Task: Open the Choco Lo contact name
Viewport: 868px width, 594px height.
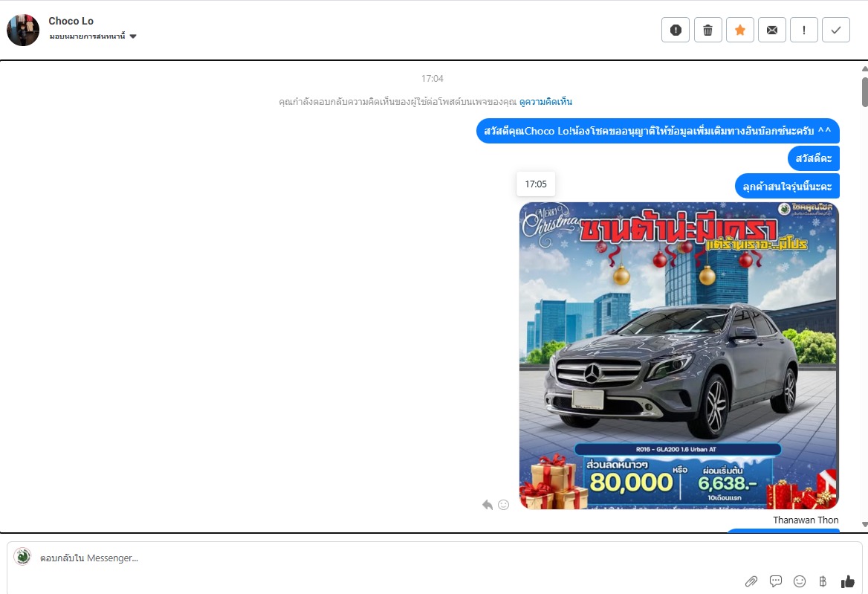Action: click(x=71, y=21)
